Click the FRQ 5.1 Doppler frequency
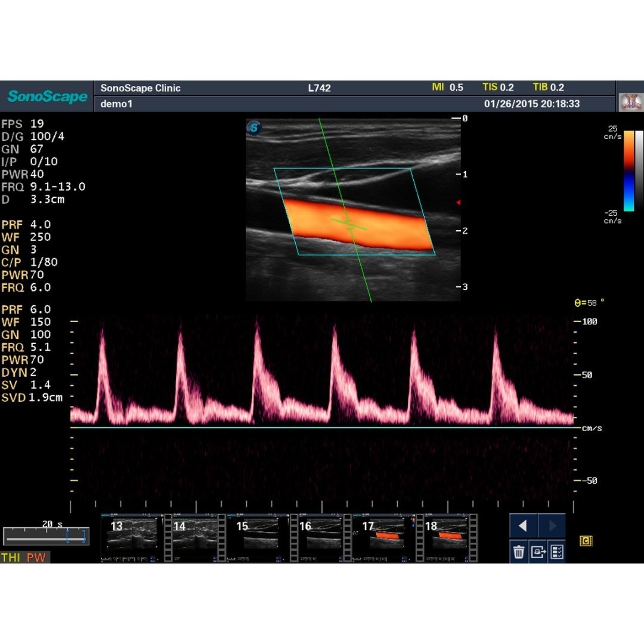 click(26, 347)
